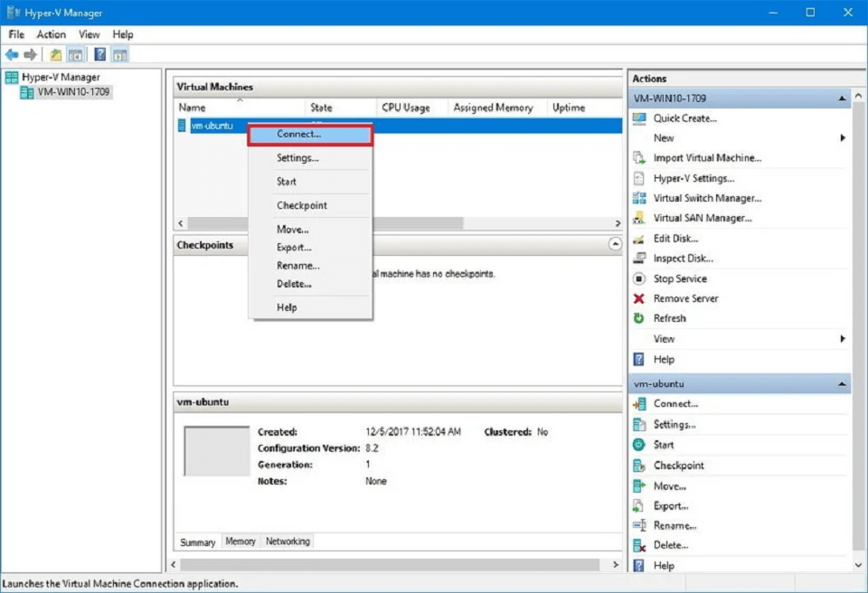868x593 pixels.
Task: Click the vm-ubuntu preview thumbnail
Action: (216, 451)
